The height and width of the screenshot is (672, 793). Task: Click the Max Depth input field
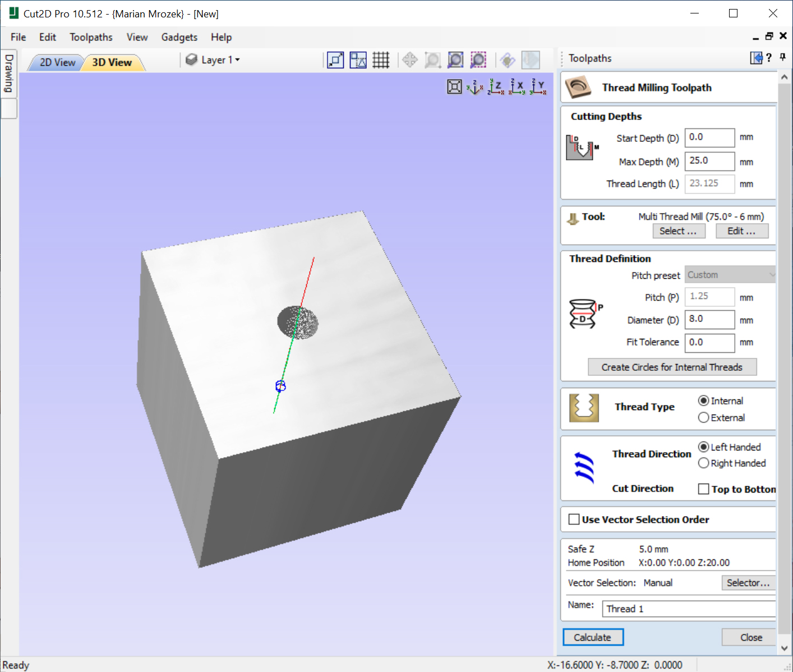(709, 161)
